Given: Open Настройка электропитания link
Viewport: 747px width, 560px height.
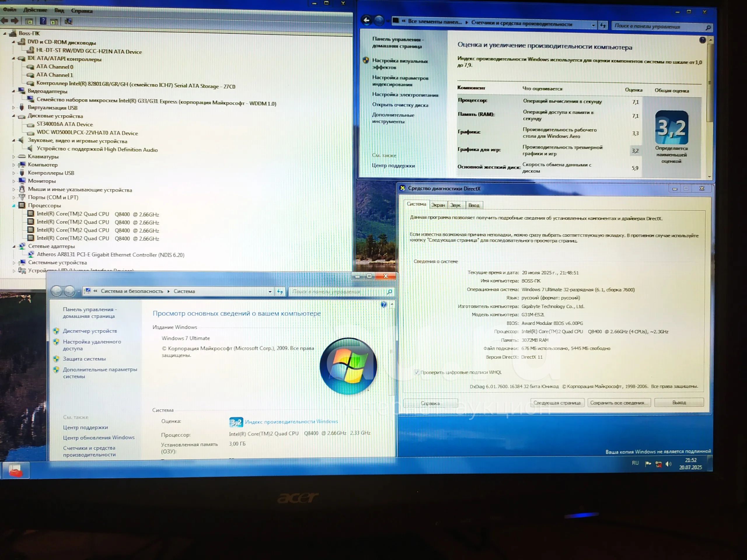Looking at the screenshot, I should point(405,95).
